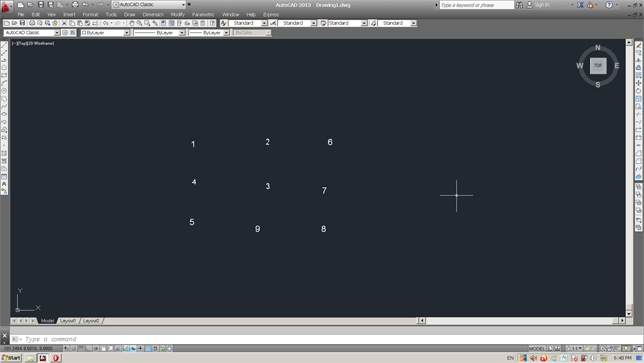Select the Line tool in the Draw toolbar
The width and height of the screenshot is (644, 363).
tap(4, 45)
